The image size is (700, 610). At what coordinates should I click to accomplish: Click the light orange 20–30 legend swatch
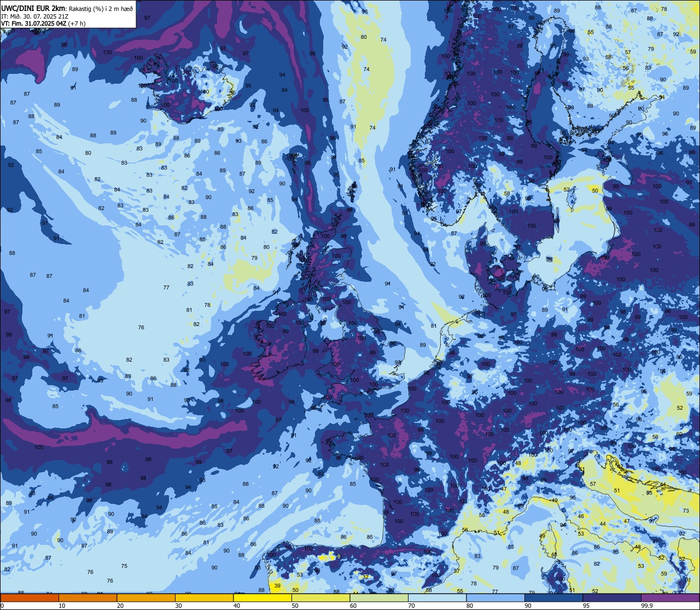tap(146, 597)
